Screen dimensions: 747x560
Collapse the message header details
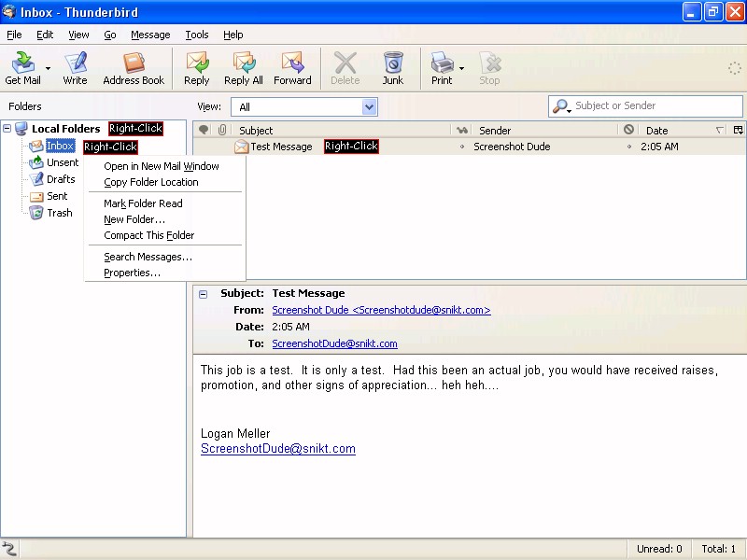tap(203, 294)
